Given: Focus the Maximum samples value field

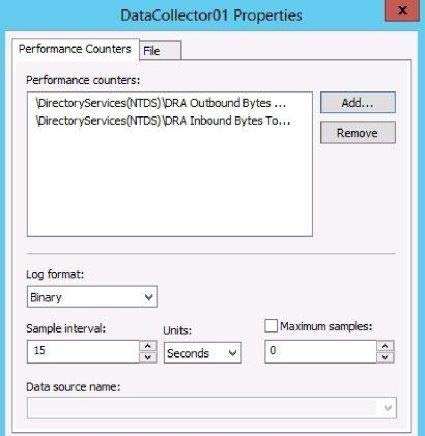Looking at the screenshot, I should [320, 351].
